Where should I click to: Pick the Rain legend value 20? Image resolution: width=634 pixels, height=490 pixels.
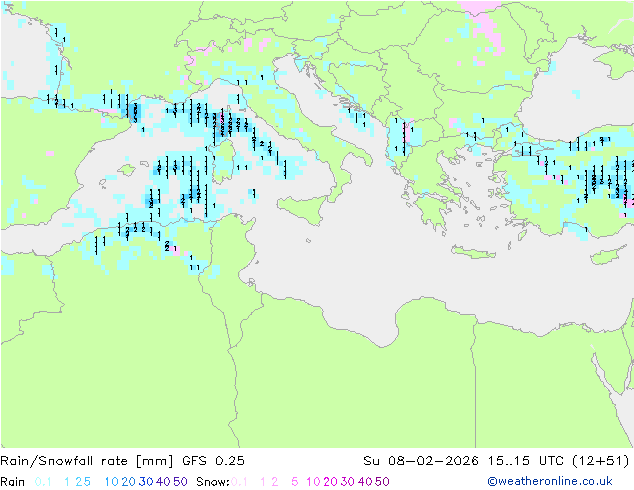tap(129, 482)
